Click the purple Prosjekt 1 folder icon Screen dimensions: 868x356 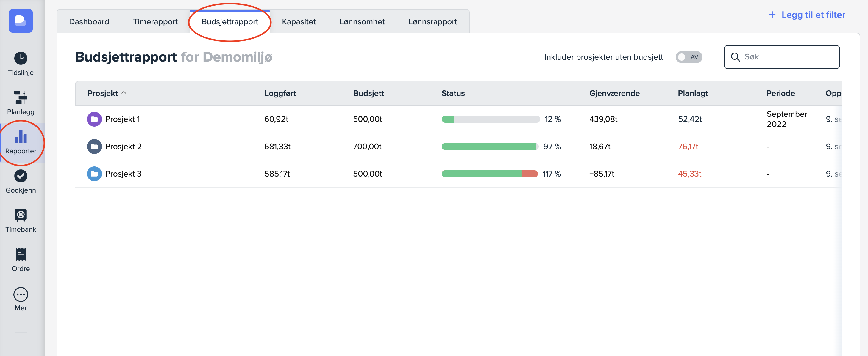click(x=94, y=119)
